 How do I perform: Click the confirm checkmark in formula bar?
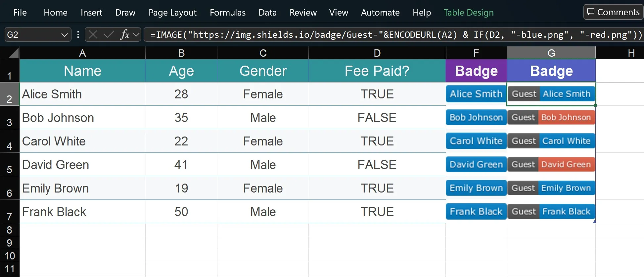(109, 34)
